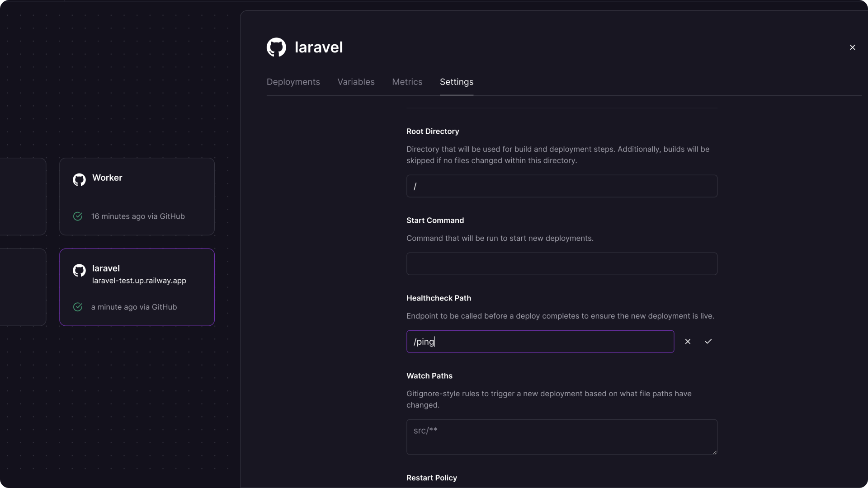The width and height of the screenshot is (868, 488).
Task: Select the Worker service card
Action: (x=137, y=197)
